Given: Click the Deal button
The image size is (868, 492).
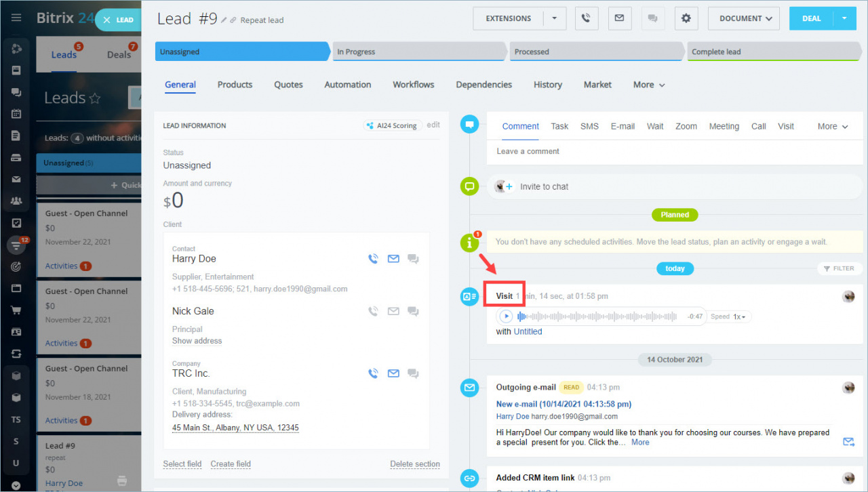Looking at the screenshot, I should [812, 19].
